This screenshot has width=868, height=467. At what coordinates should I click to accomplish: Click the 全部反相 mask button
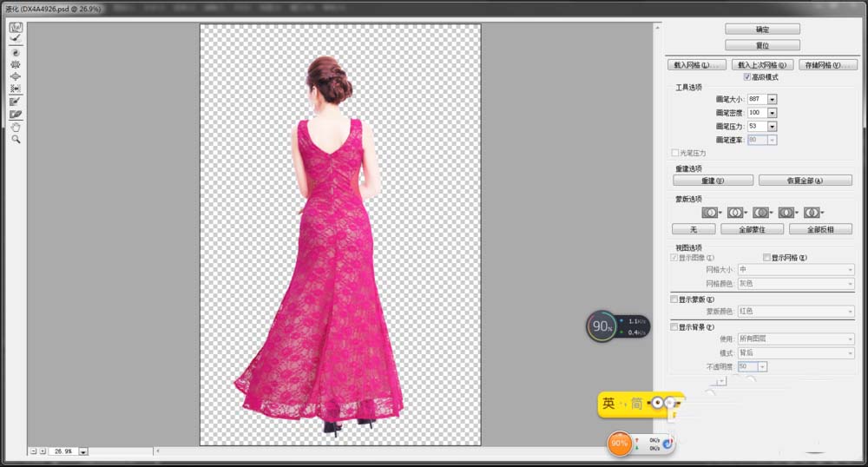click(x=819, y=229)
